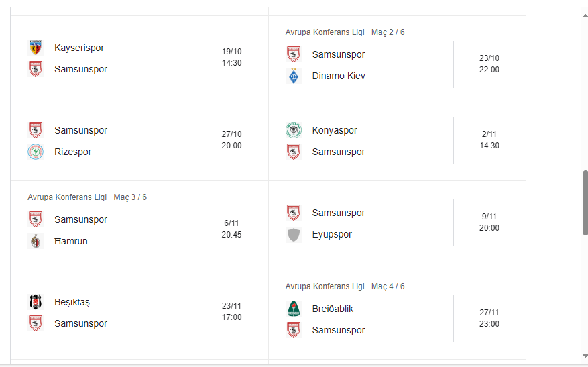Select the Beşiktaş team name
This screenshot has width=588, height=367.
pyautogui.click(x=72, y=302)
